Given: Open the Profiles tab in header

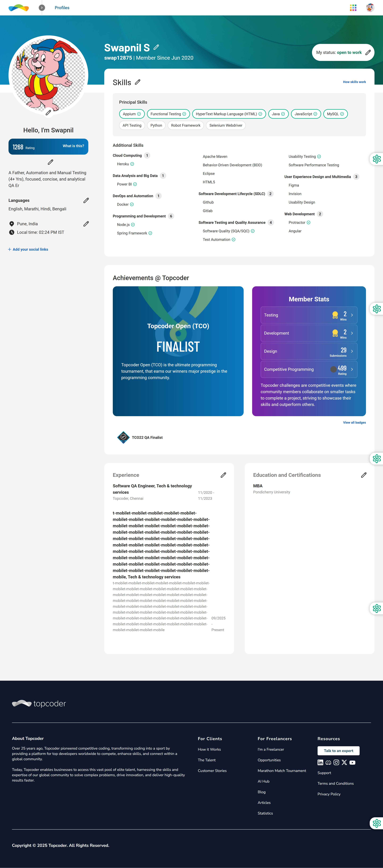Looking at the screenshot, I should tap(62, 8).
